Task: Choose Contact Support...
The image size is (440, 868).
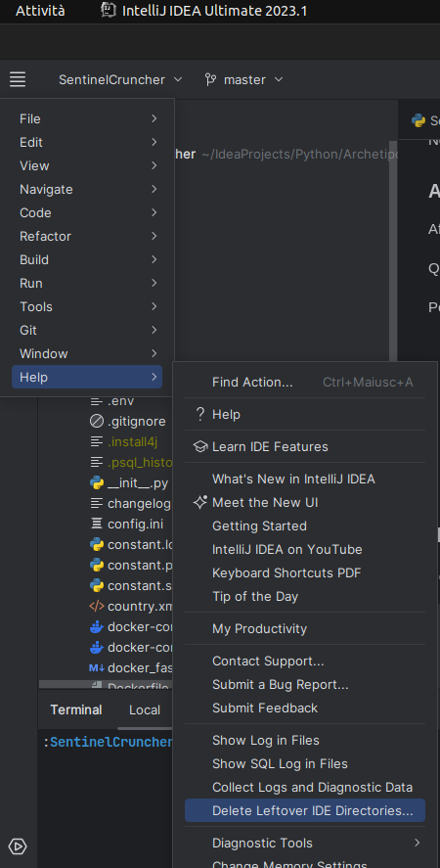Action: [x=305, y=661]
